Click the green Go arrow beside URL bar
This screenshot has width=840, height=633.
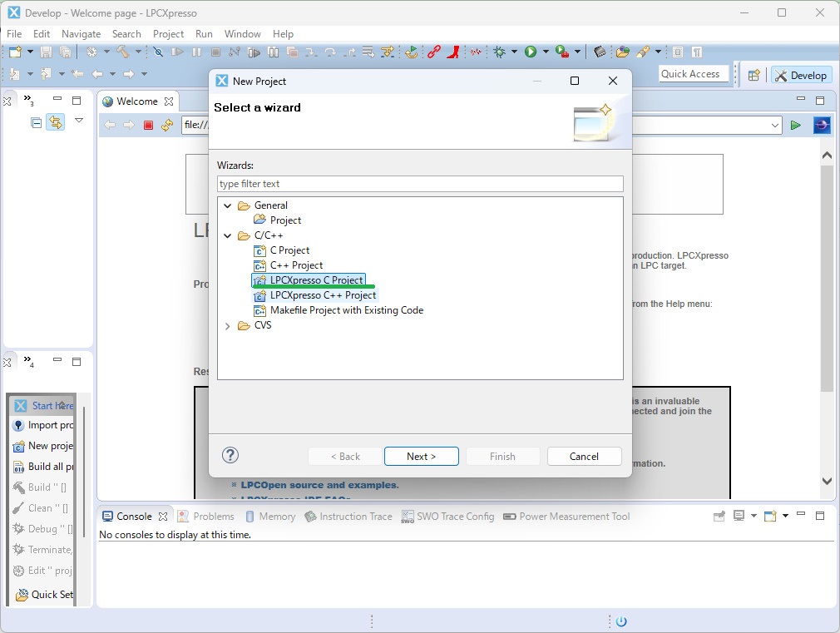(x=796, y=126)
